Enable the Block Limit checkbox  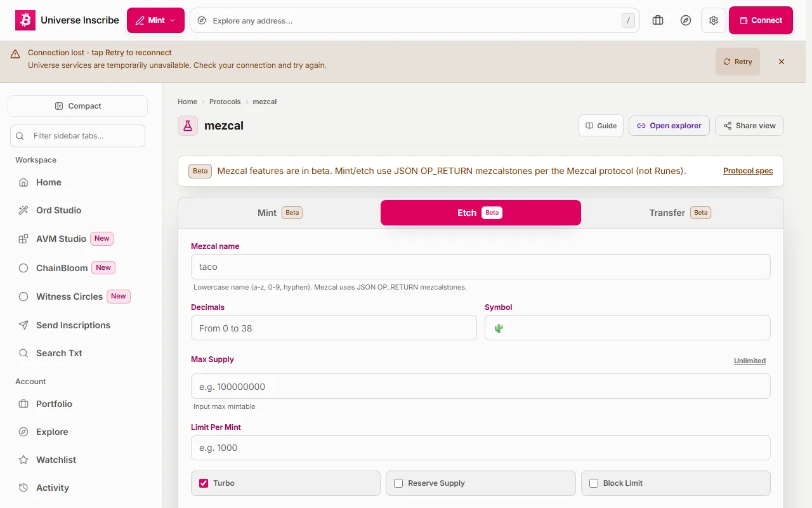[x=594, y=483]
